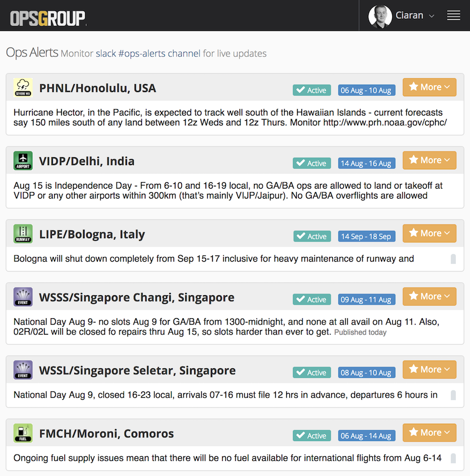The height and width of the screenshot is (476, 470).
Task: Open the More menu for WSSS/Singapore Changi
Action: pos(429,296)
